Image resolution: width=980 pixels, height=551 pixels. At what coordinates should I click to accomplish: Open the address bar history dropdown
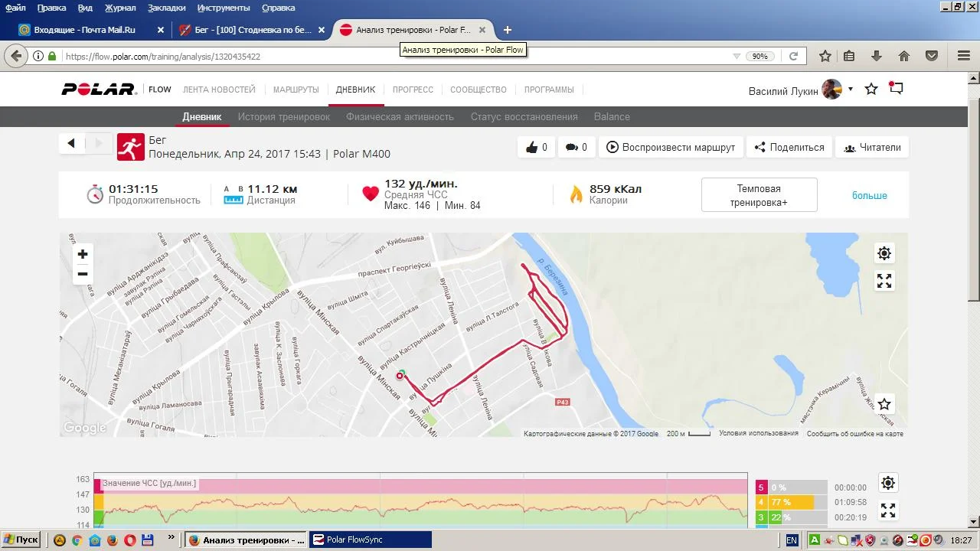[737, 57]
